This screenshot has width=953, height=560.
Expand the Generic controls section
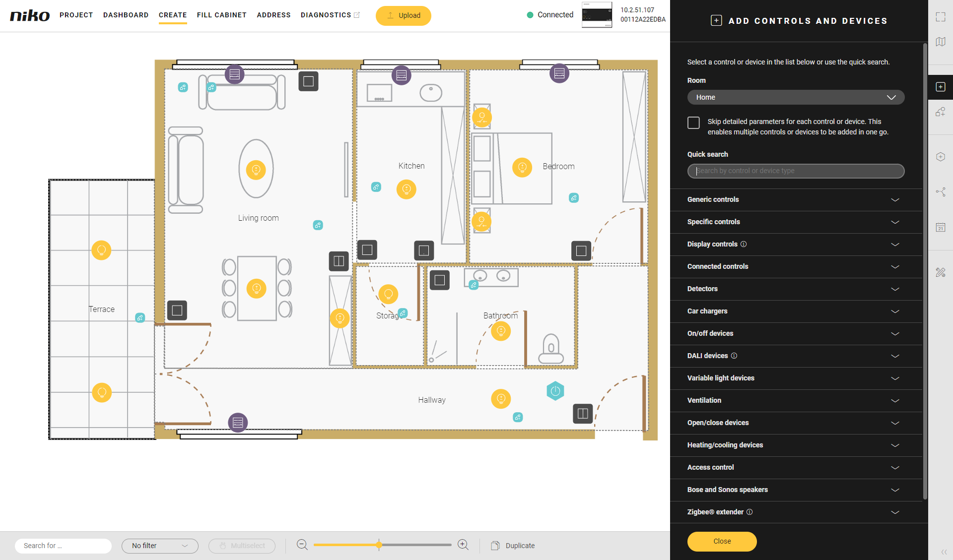click(x=796, y=199)
